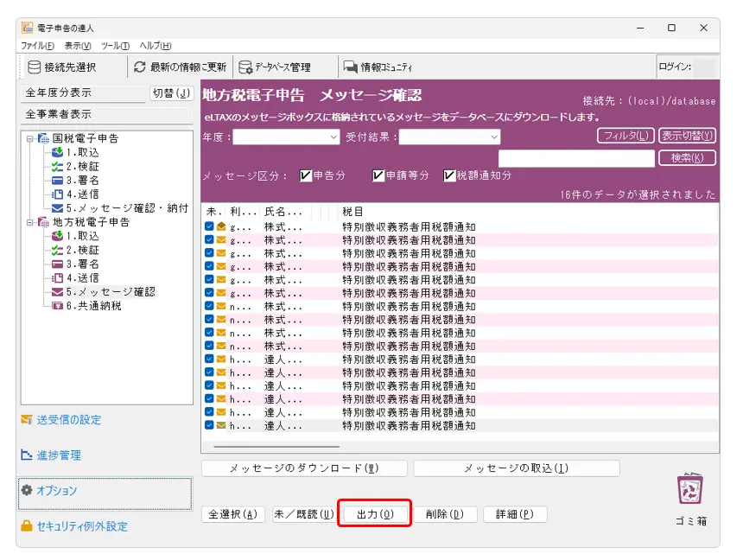
Task: Open the ファイル(F) menu
Action: 37,46
